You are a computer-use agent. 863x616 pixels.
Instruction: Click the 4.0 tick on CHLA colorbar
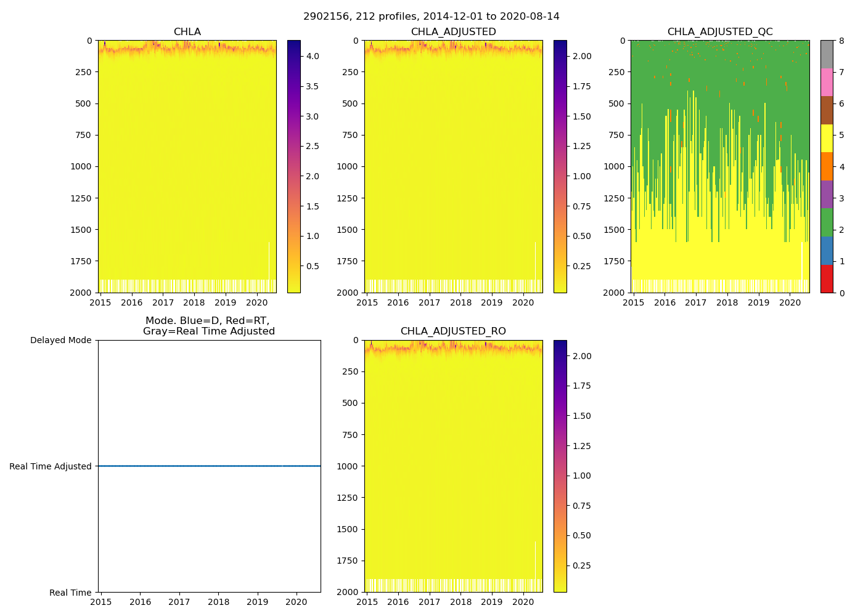coord(313,56)
